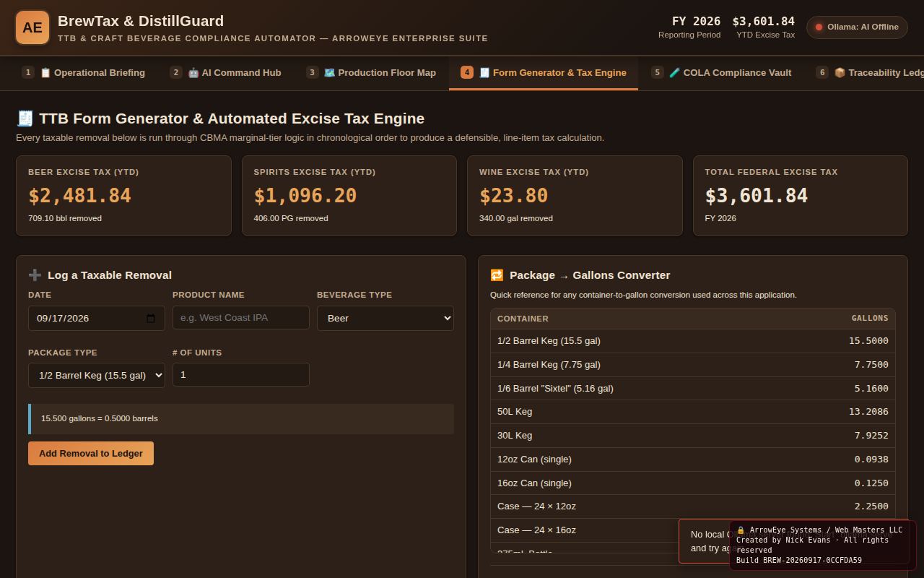Click the plus icon beside Log a Taxable Removal

pyautogui.click(x=35, y=275)
